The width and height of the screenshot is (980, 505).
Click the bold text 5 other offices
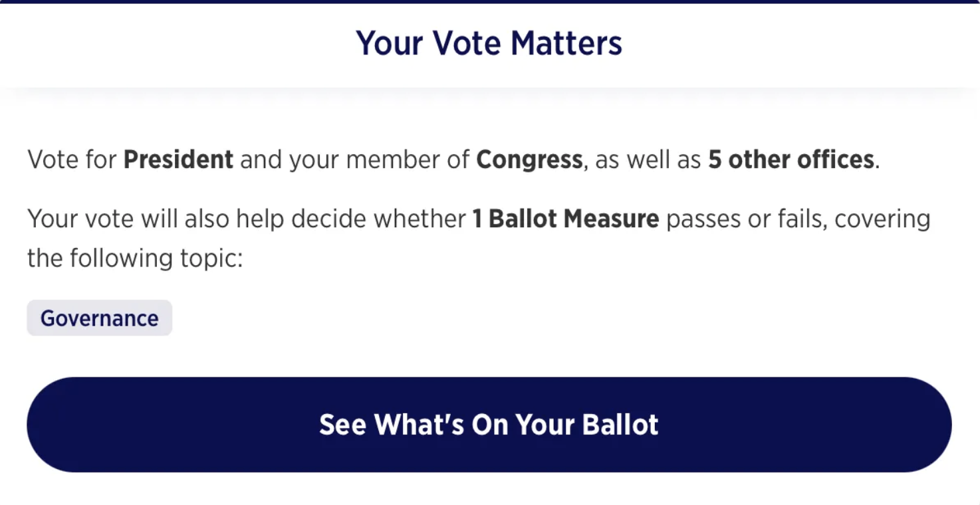coord(791,160)
